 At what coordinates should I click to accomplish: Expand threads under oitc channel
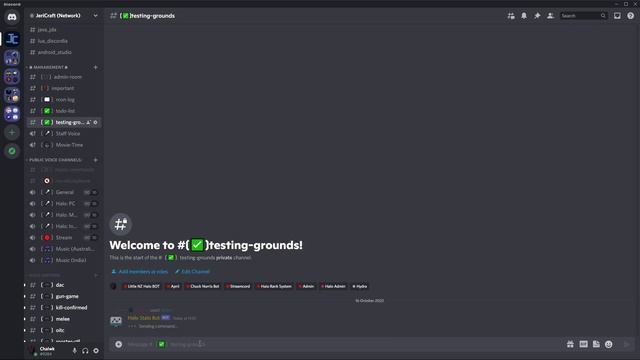pyautogui.click(x=25, y=330)
